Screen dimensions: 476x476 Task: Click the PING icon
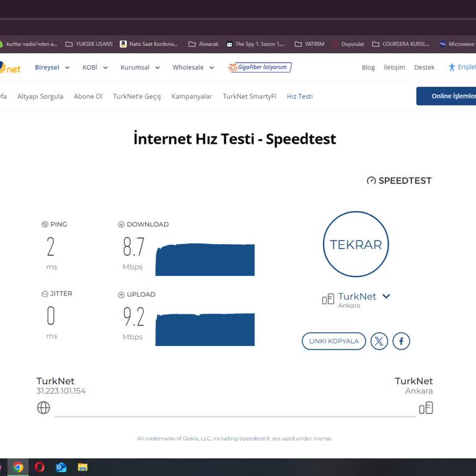click(45, 224)
